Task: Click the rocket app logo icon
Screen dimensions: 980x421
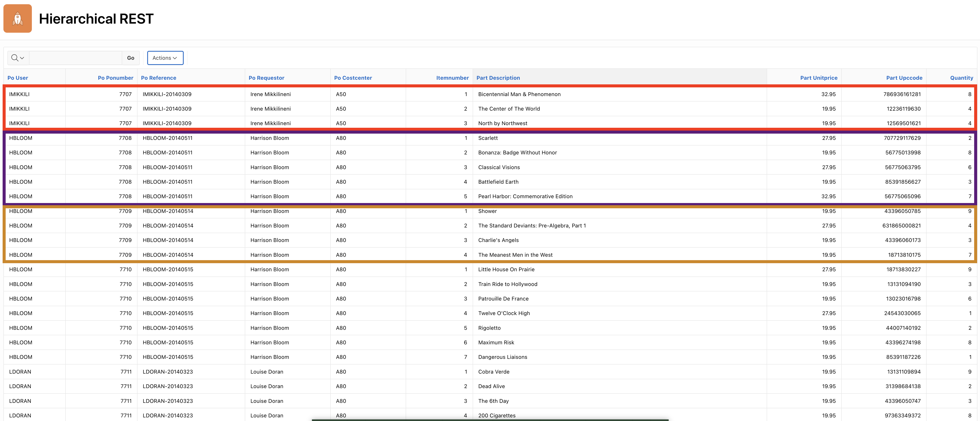Action: point(18,18)
